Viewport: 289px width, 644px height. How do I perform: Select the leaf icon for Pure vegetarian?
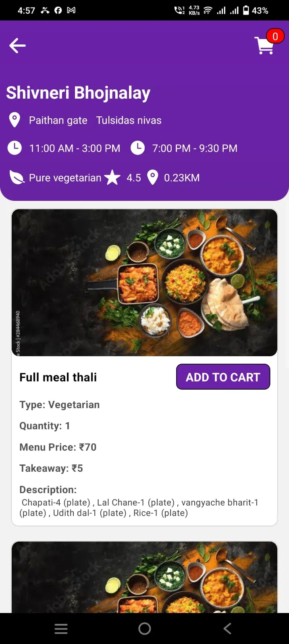point(16,177)
